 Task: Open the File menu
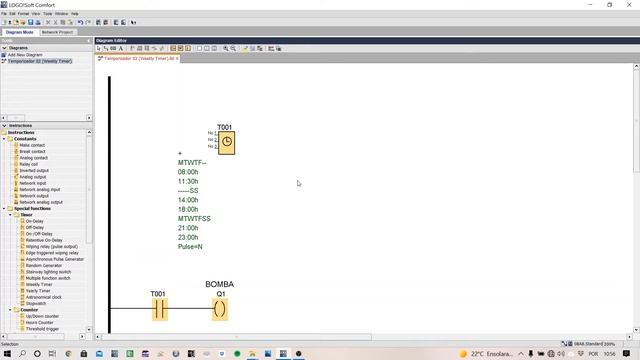pyautogui.click(x=4, y=13)
